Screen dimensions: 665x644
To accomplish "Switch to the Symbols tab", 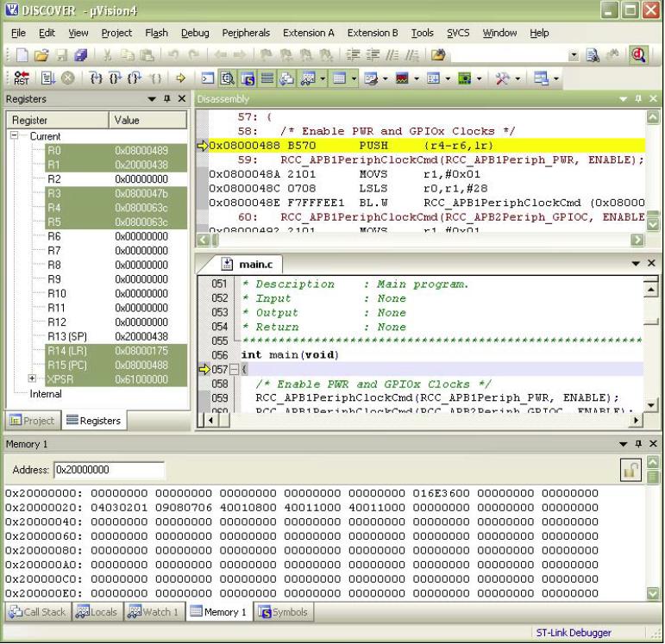I will pos(283,612).
